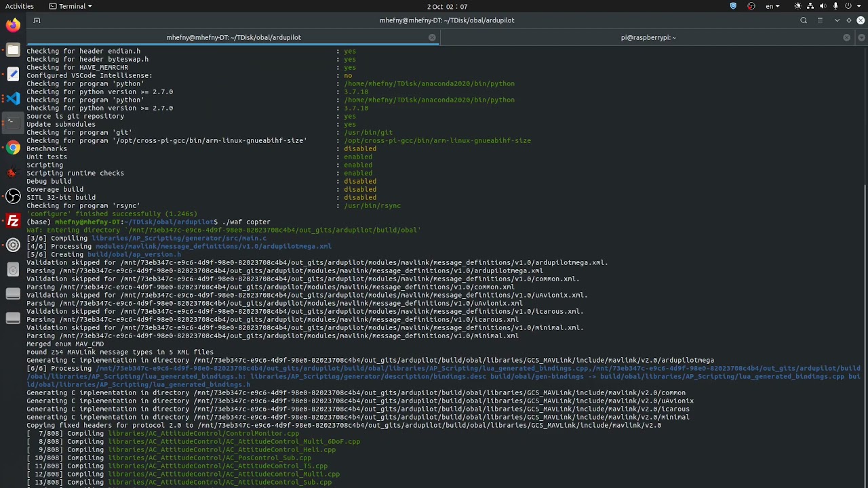Viewport: 868px width, 488px height.
Task: Click the 'SITL 32-bit build' line
Action: (201, 197)
